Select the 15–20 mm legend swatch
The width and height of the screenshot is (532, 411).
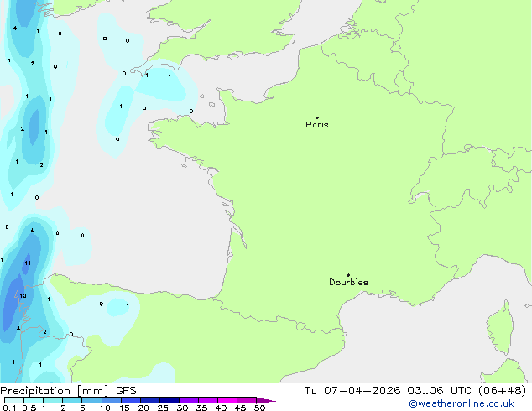130,400
